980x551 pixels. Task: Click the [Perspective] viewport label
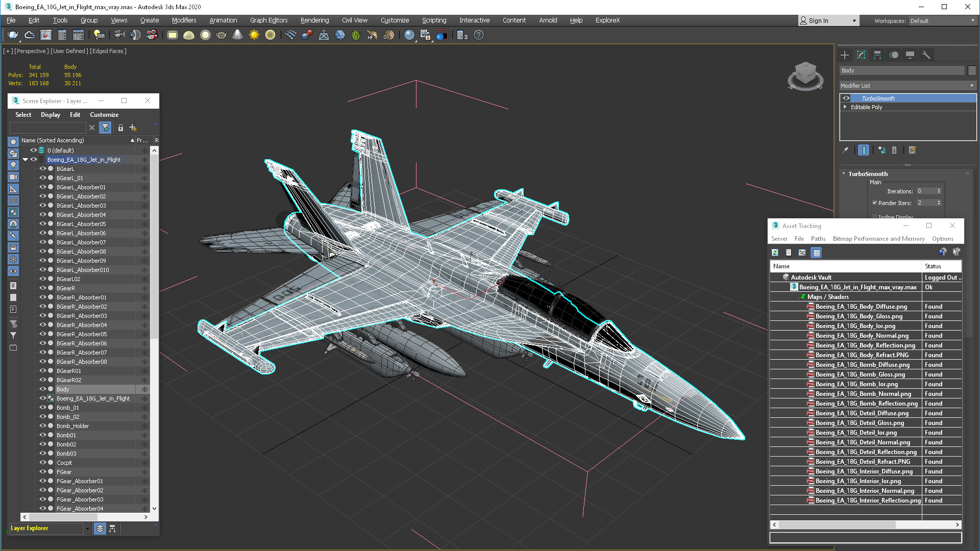32,51
